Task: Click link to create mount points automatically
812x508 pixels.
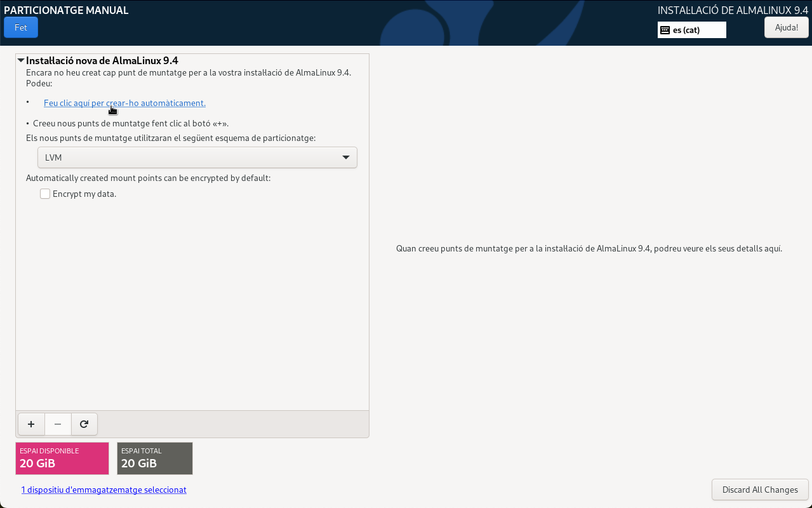Action: pos(124,103)
